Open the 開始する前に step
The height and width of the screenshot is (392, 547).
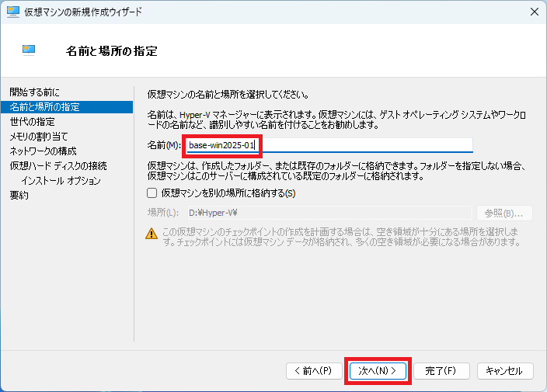click(x=34, y=92)
